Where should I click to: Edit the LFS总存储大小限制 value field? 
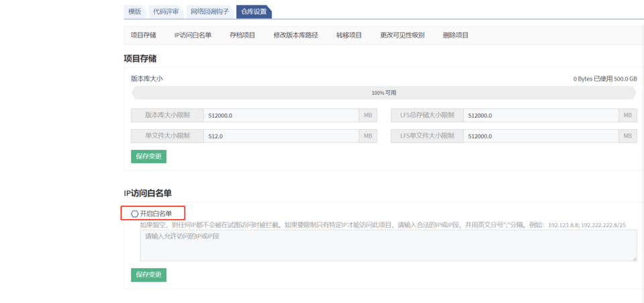tap(540, 116)
